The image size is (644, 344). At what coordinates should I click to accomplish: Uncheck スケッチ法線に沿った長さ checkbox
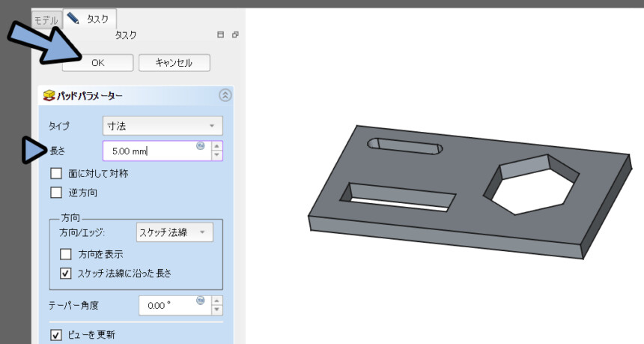pos(66,274)
